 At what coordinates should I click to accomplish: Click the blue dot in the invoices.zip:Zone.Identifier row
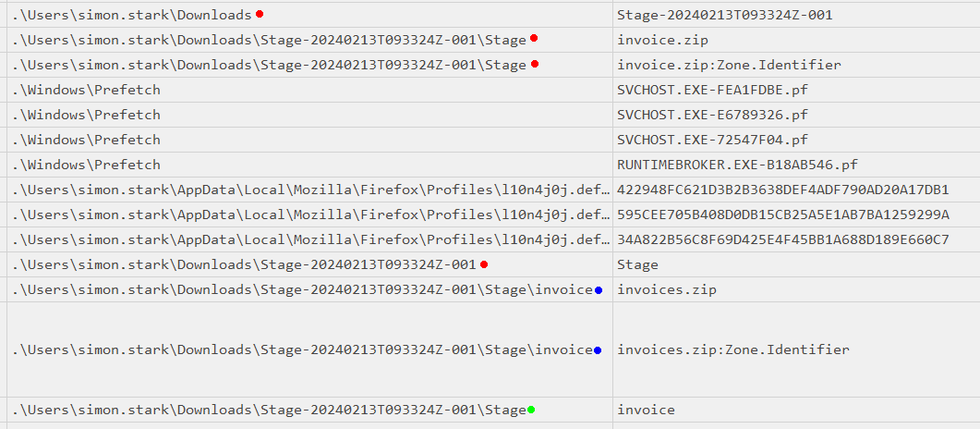[x=599, y=350]
